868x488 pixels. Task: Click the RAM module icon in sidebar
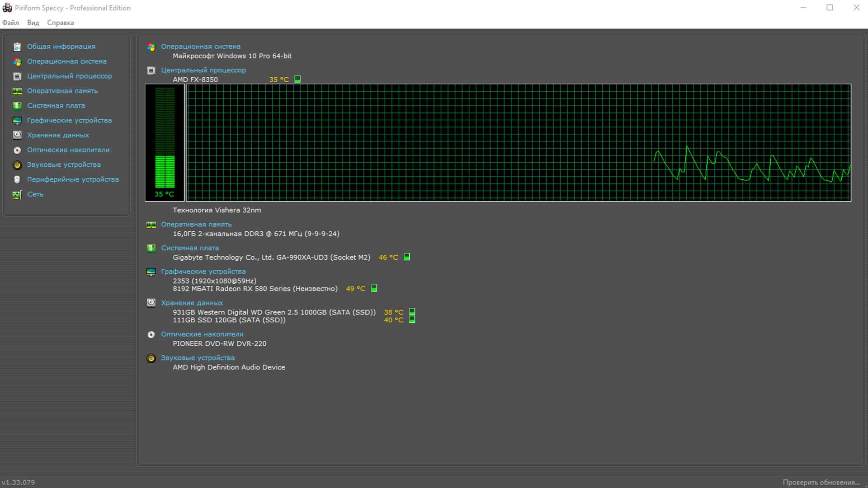(17, 91)
